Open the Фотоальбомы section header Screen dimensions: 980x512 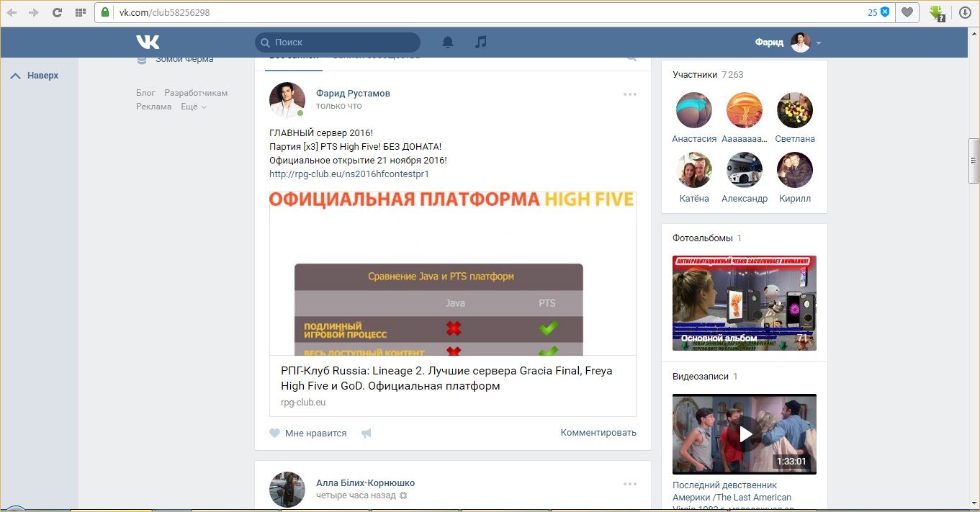[706, 238]
